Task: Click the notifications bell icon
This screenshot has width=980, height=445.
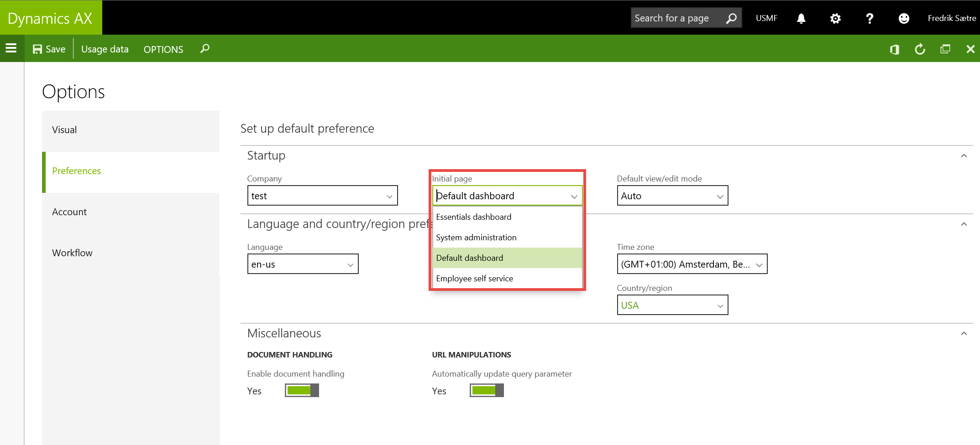Action: [801, 18]
